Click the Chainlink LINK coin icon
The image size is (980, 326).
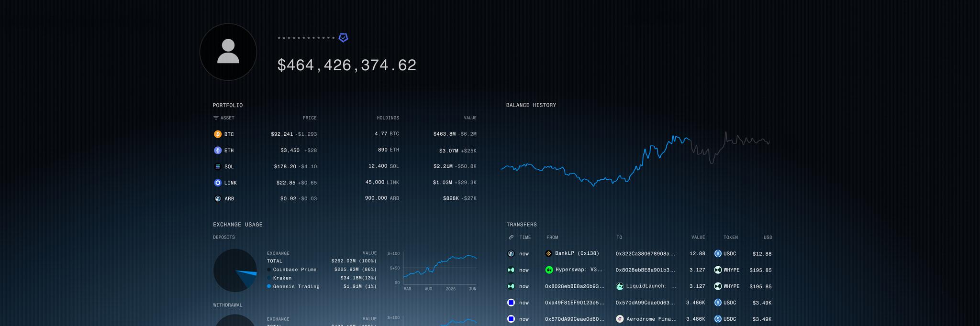(x=218, y=183)
